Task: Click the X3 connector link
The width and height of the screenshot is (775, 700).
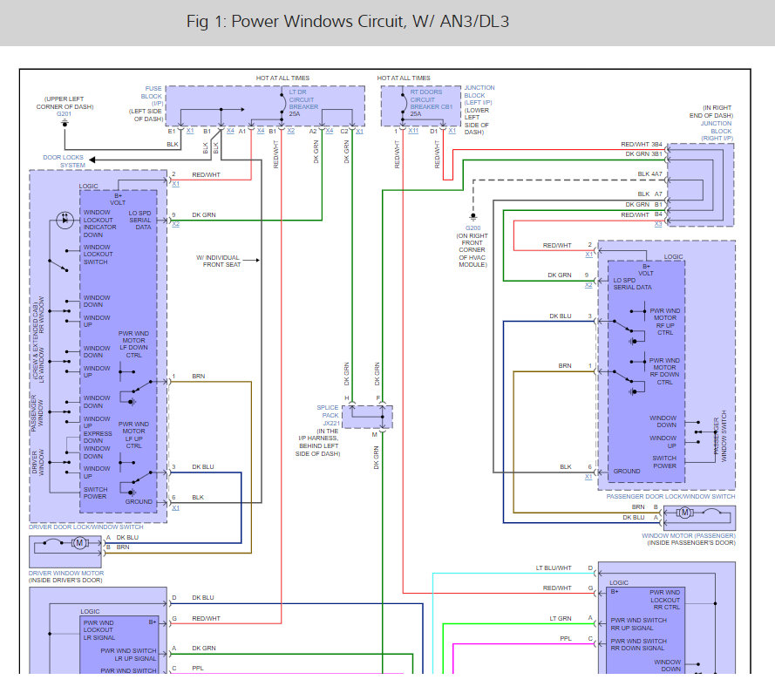Action: (x=658, y=224)
